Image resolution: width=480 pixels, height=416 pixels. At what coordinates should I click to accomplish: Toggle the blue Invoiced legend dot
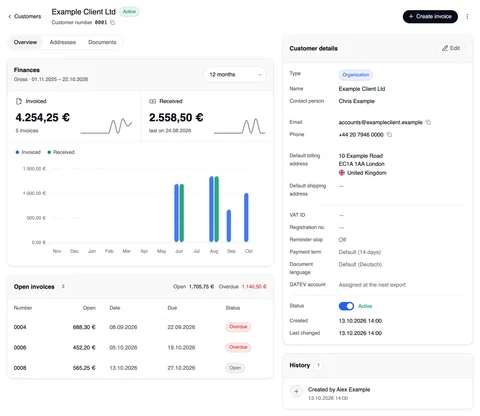[x=17, y=152]
